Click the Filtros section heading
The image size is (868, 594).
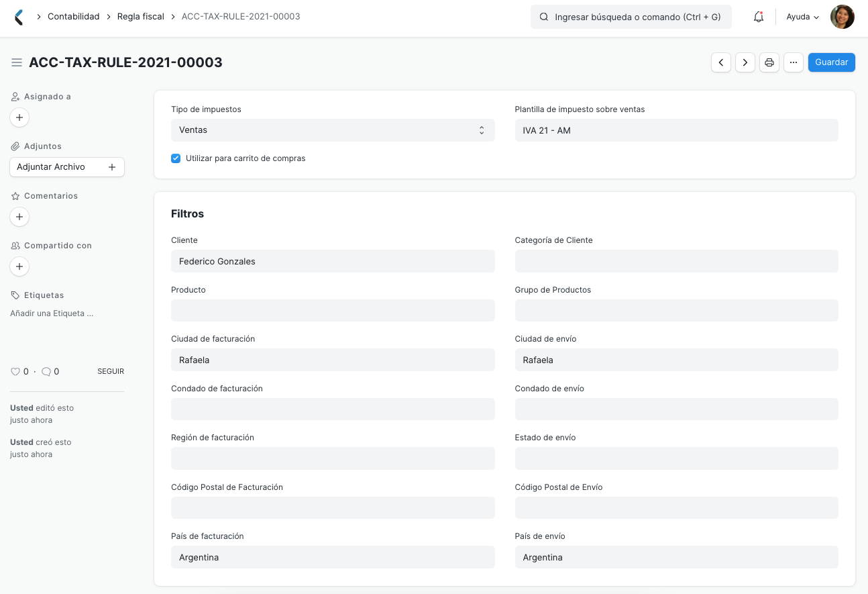point(187,213)
